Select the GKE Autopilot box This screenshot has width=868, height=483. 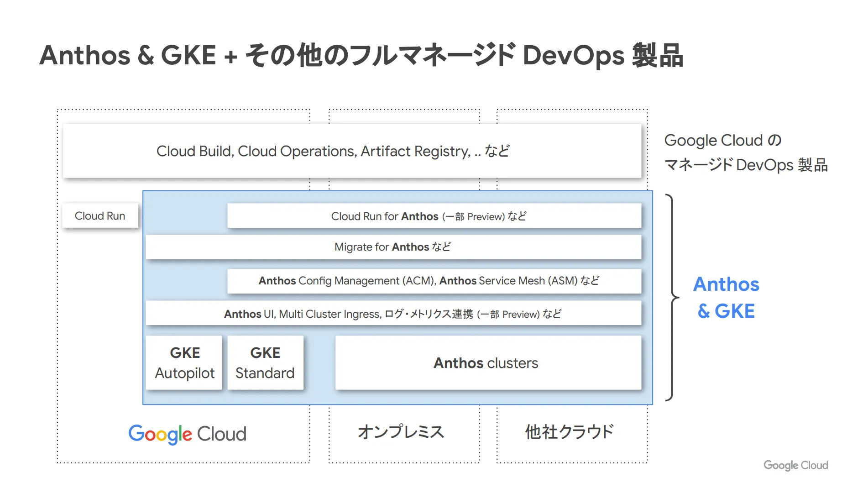tap(184, 363)
